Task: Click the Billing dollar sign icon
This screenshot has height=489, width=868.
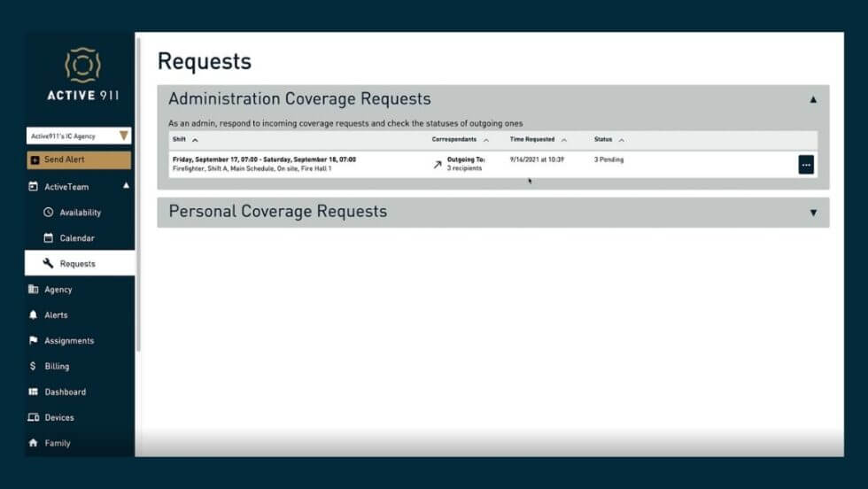Action: tap(34, 367)
